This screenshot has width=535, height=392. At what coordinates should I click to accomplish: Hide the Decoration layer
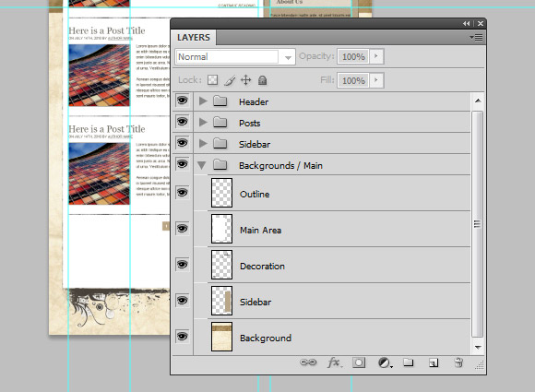[183, 265]
